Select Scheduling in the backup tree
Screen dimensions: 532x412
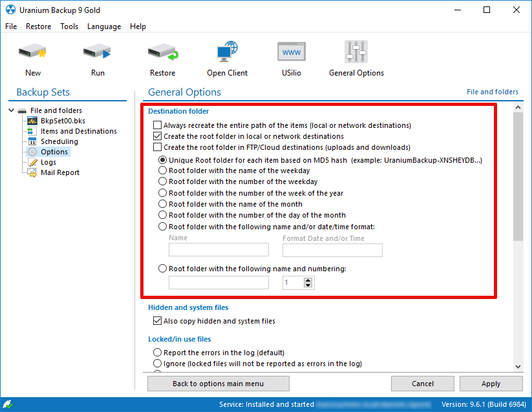(59, 141)
